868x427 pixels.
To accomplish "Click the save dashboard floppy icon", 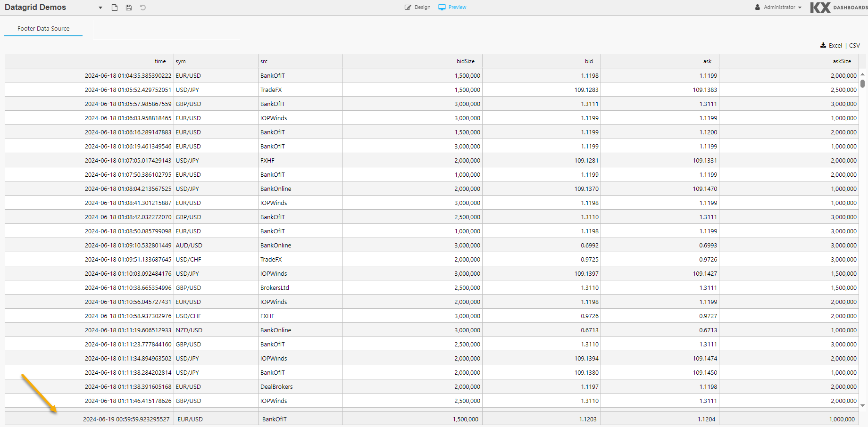I will point(129,8).
